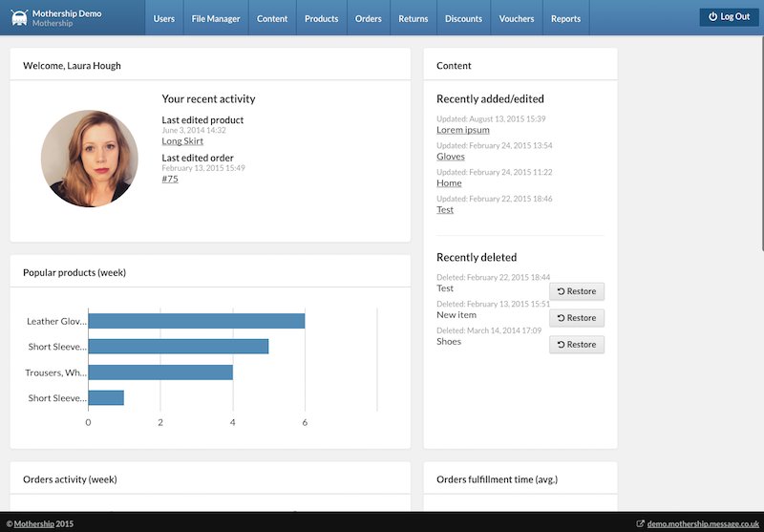Go to the Content tab

tap(272, 18)
